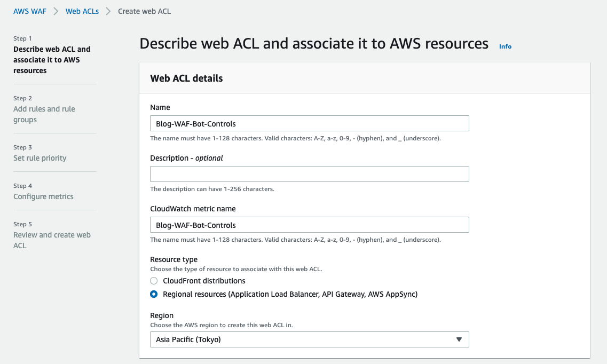
Task: Click the Info link beside the page heading
Action: tap(505, 46)
